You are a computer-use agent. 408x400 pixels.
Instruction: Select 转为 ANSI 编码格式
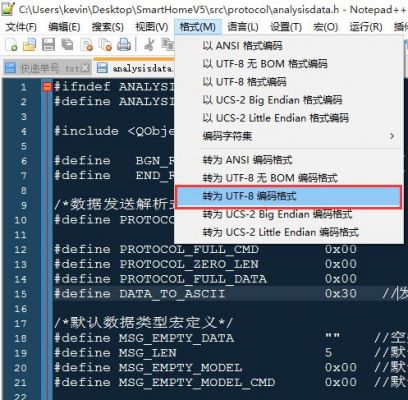[x=289, y=160]
